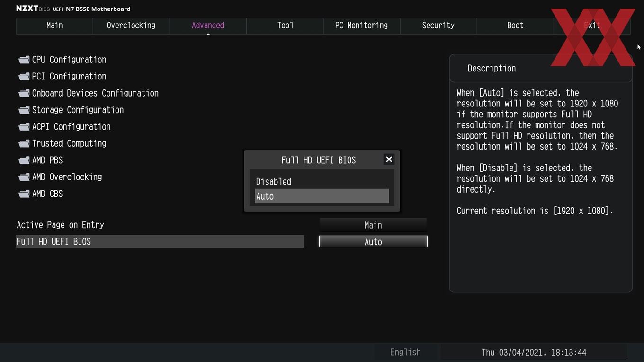Screen dimensions: 644x362
Task: Switch to the Overclocking tab
Action: [x=131, y=26]
